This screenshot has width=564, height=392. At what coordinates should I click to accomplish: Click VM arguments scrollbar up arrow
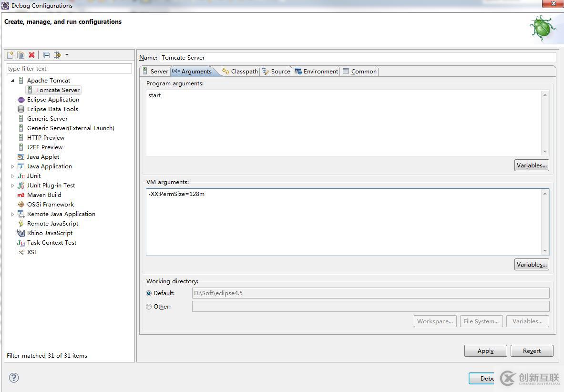545,194
